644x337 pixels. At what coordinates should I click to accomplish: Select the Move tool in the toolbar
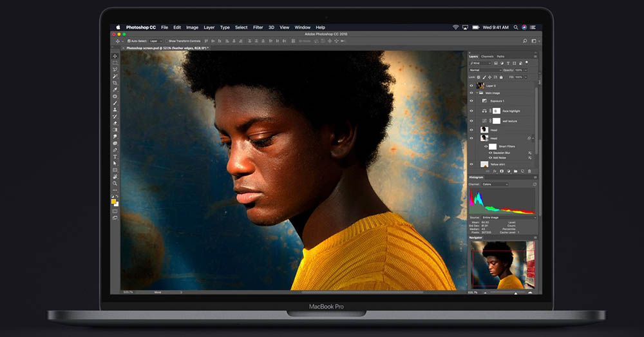(x=115, y=56)
